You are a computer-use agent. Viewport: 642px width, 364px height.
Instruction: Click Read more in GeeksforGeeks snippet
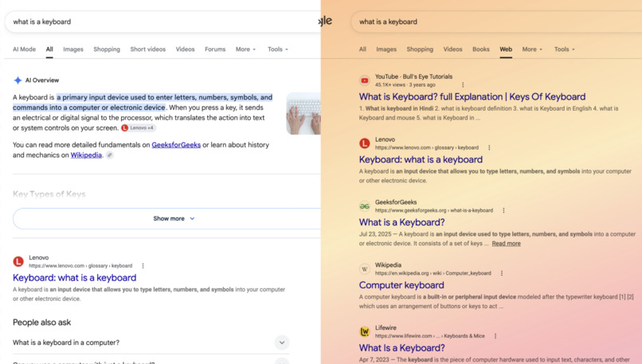point(506,243)
